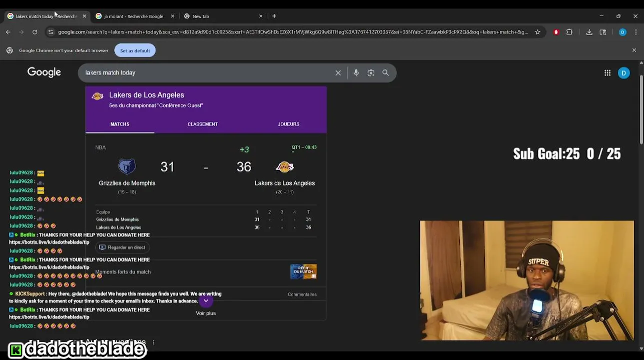Open the Extensions puzzle icon

coord(569,32)
